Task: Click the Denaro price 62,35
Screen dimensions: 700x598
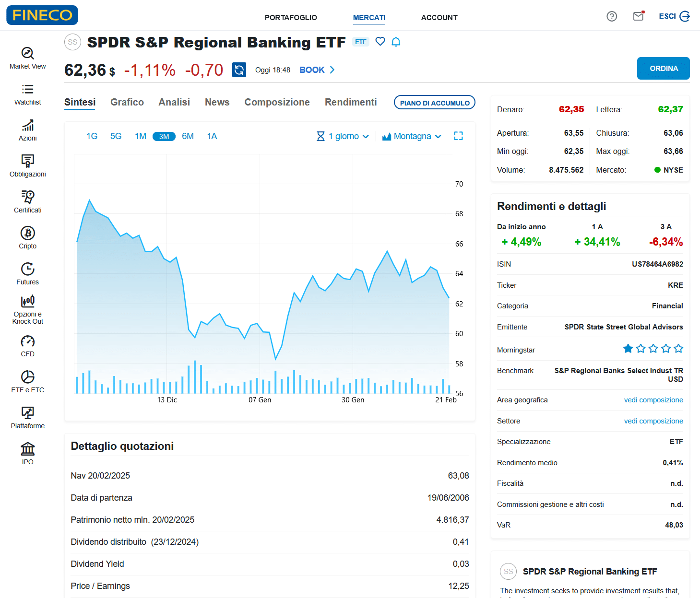Action: point(571,109)
